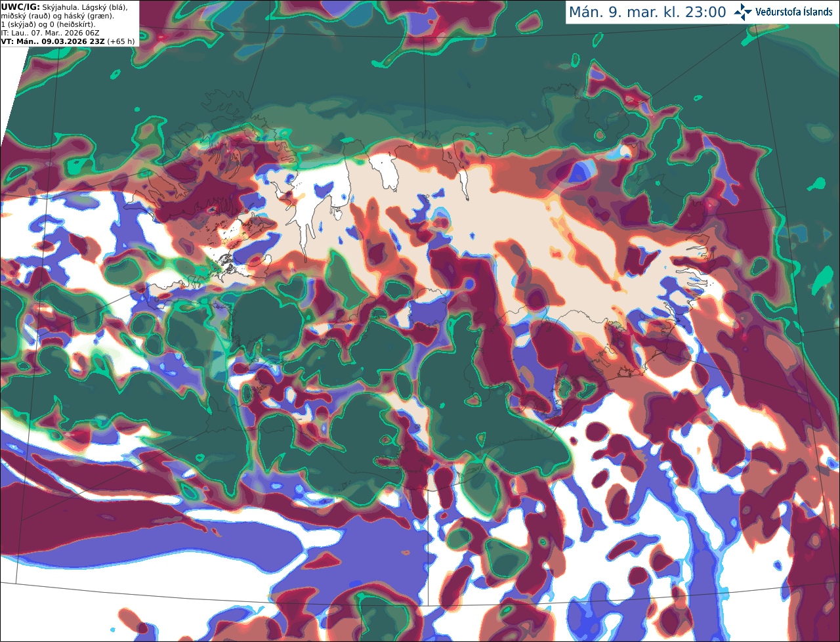Select the 'Mán. 9. mar. kl. 23:00' timestamp
Image resolution: width=840 pixels, height=642 pixels.
tap(647, 12)
